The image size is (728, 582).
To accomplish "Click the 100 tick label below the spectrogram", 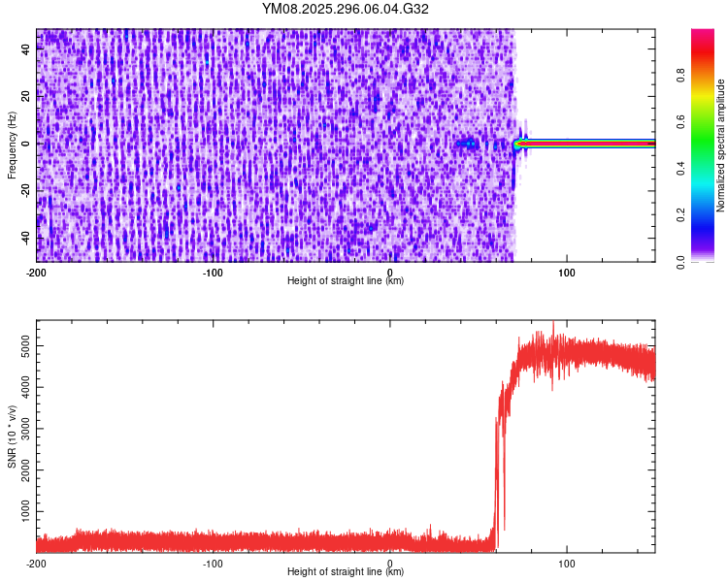I will pyautogui.click(x=567, y=273).
